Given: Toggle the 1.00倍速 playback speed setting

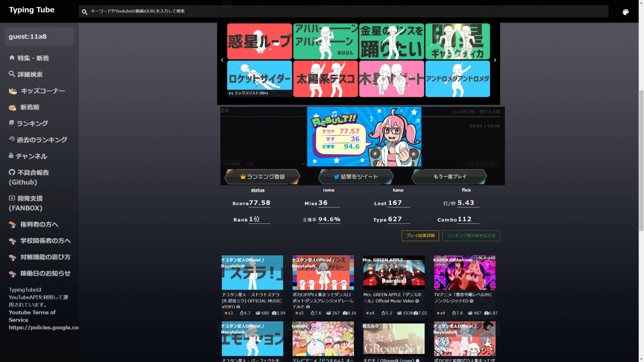Looking at the screenshot, I should (231, 164).
